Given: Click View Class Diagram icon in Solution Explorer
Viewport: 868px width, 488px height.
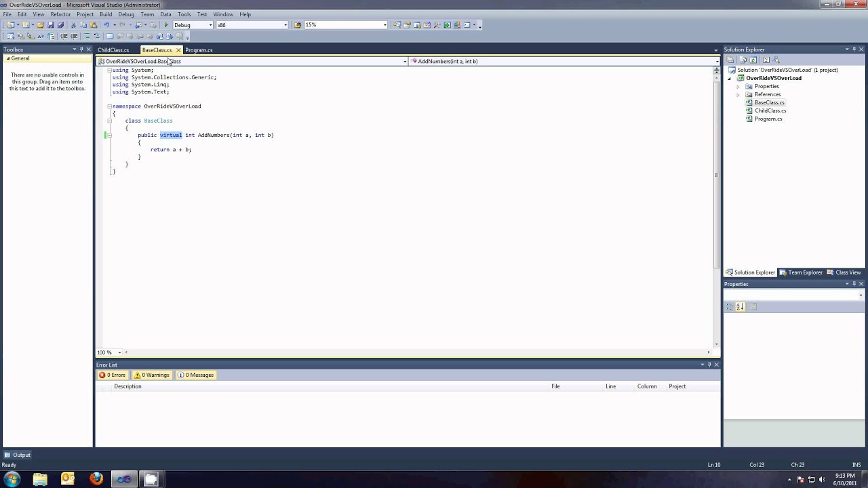Looking at the screenshot, I should [x=776, y=60].
